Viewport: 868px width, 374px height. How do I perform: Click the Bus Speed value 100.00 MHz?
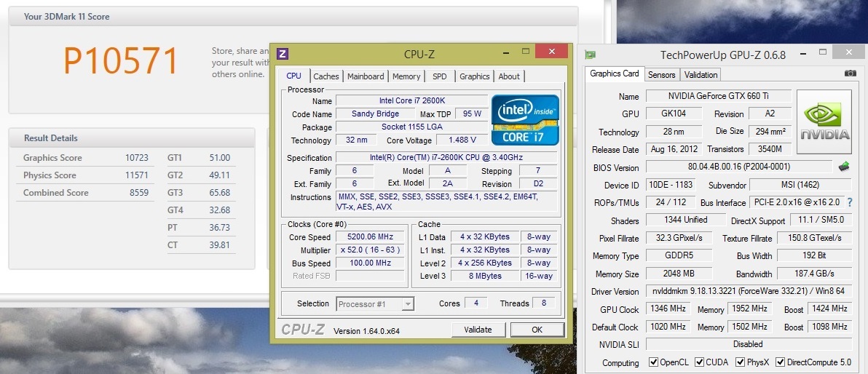[x=371, y=263]
